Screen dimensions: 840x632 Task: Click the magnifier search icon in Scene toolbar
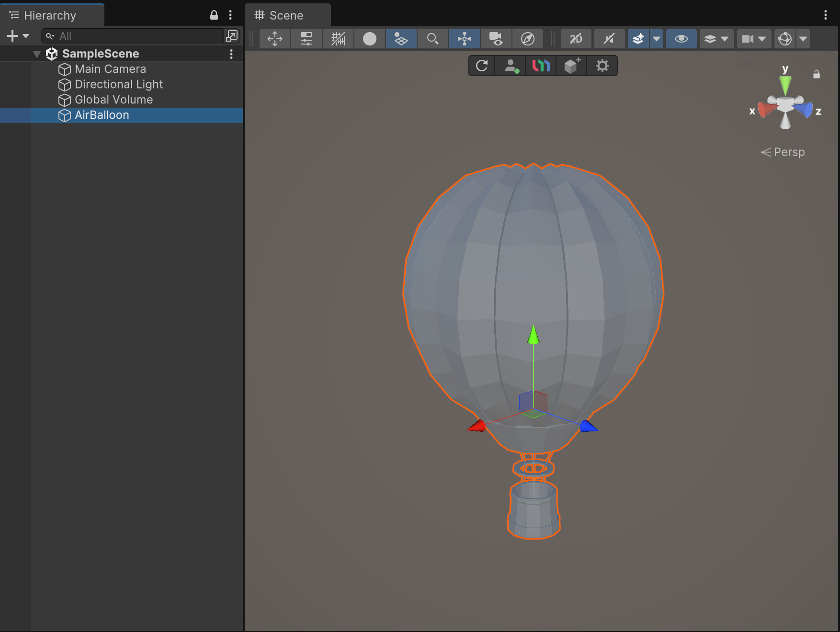tap(432, 39)
